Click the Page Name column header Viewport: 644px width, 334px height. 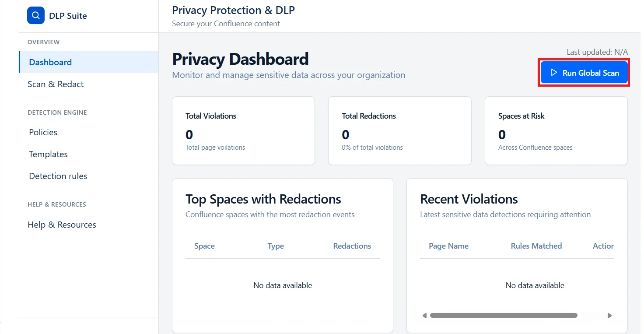(x=448, y=246)
